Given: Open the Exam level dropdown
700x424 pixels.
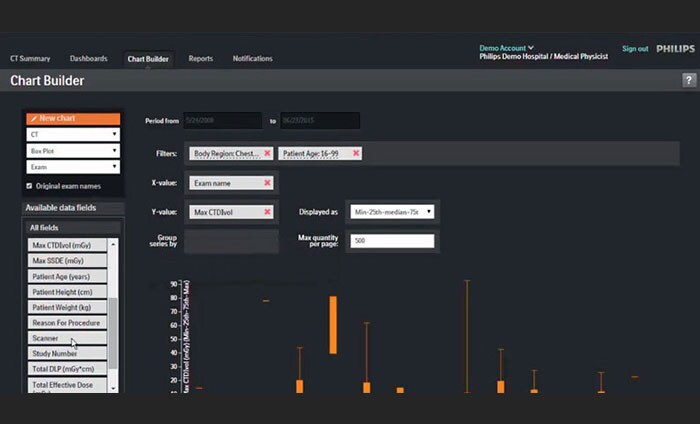Looking at the screenshot, I should coord(73,167).
